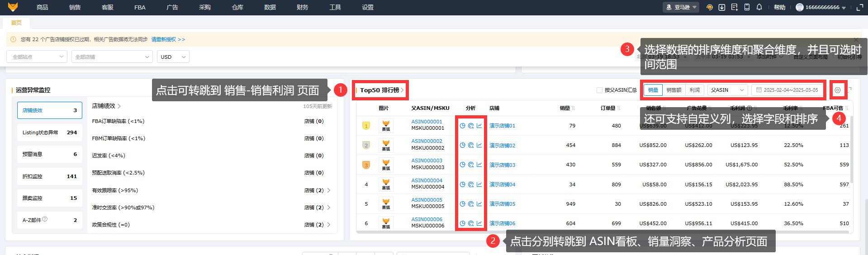
Task: Open account menu 16666666666
Action: tap(821, 7)
